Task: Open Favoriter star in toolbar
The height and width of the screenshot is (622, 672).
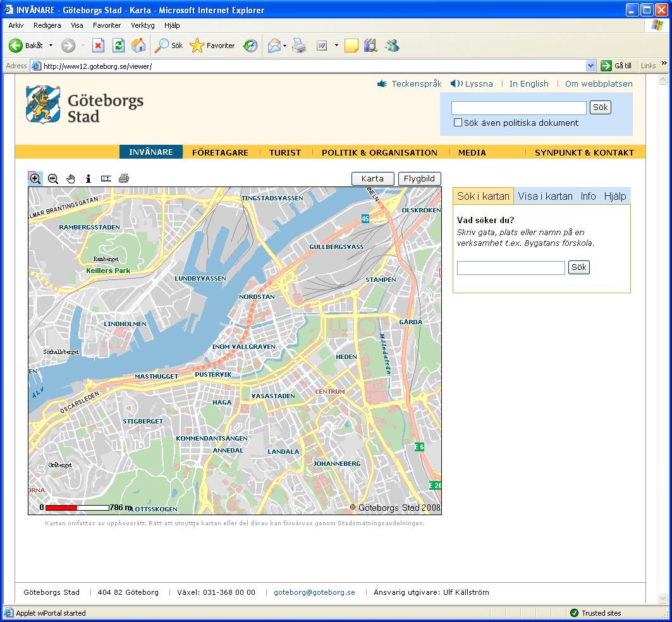Action: click(212, 46)
